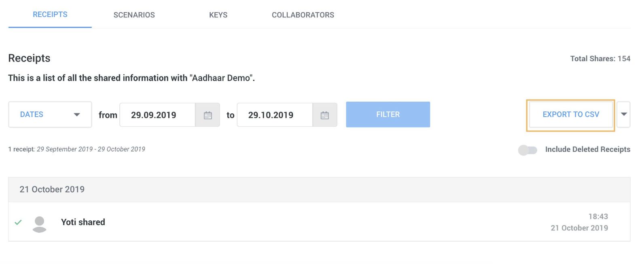Open the calendar picker for the from date
The width and height of the screenshot is (644, 264).
[208, 115]
